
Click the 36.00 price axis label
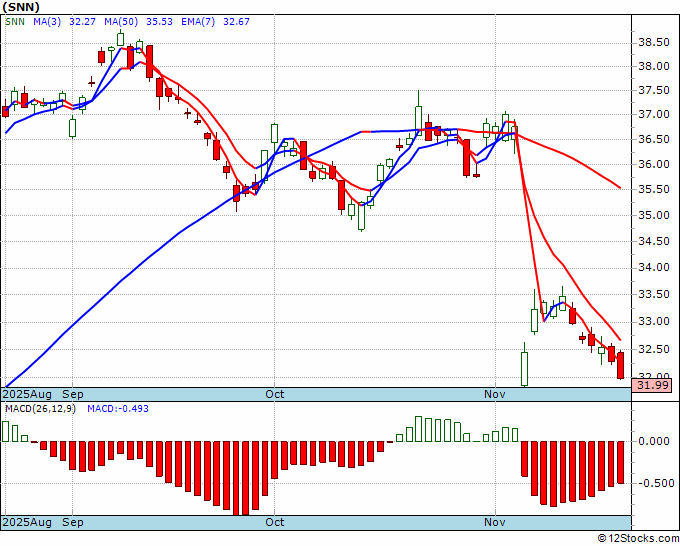[x=654, y=164]
